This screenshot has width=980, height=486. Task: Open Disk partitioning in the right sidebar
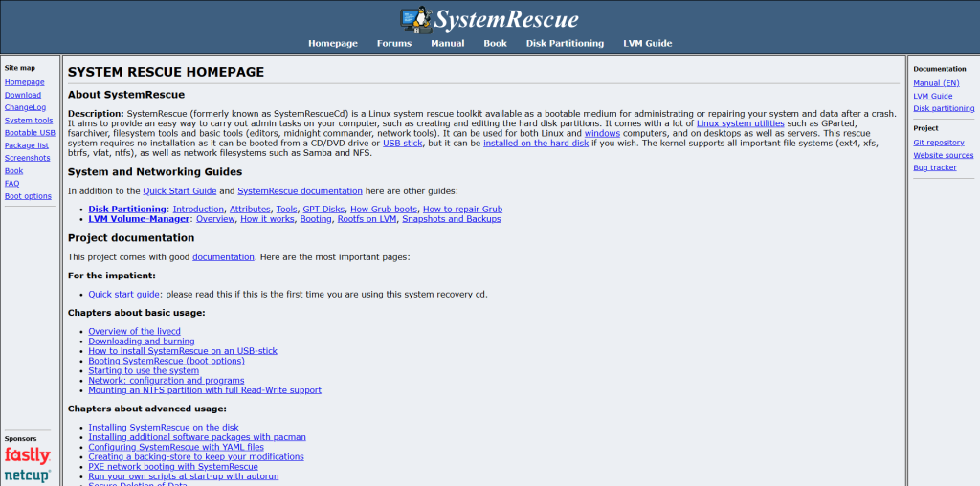tap(944, 108)
